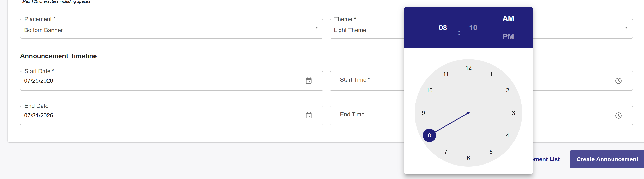Screen dimensions: 644x179
Task: Go to the Announcement List link
Action: tap(546, 159)
